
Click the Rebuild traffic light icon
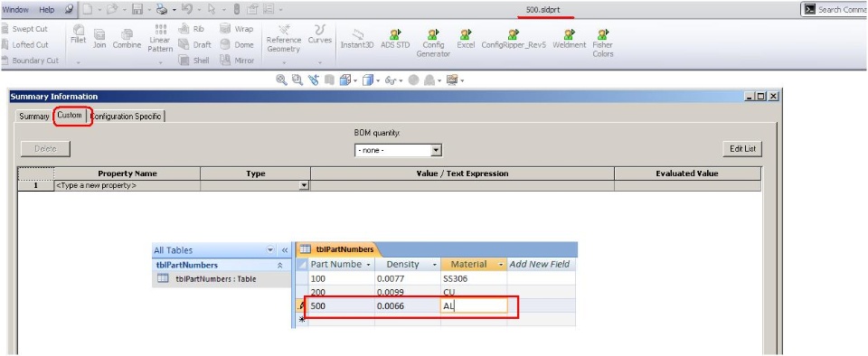point(237,9)
